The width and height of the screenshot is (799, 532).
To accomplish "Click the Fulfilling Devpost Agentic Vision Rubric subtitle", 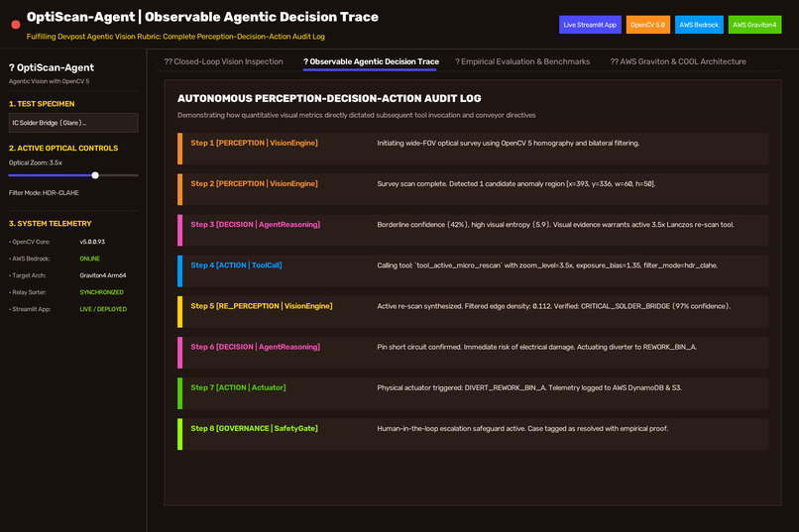I will tap(175, 37).
